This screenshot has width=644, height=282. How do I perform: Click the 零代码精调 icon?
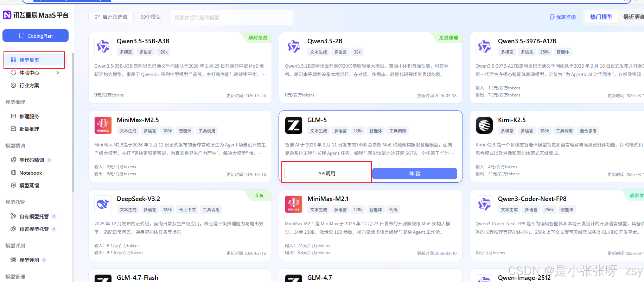point(13,160)
